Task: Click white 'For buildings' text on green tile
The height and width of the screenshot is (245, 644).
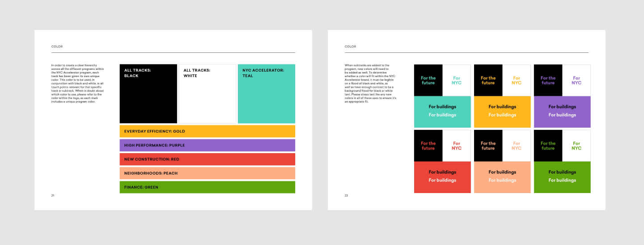Action: pyautogui.click(x=562, y=180)
